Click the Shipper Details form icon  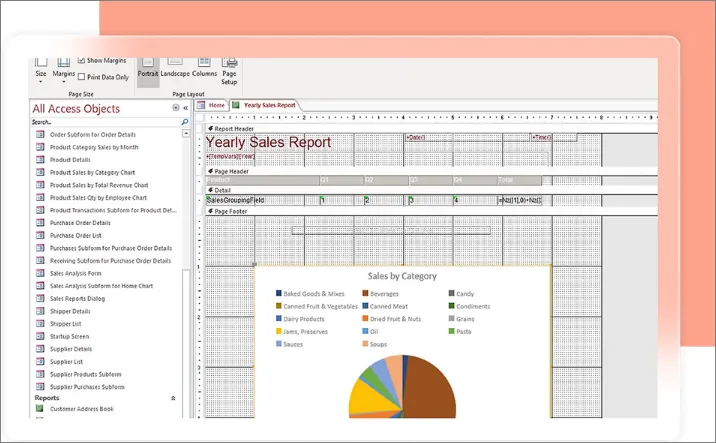point(40,311)
